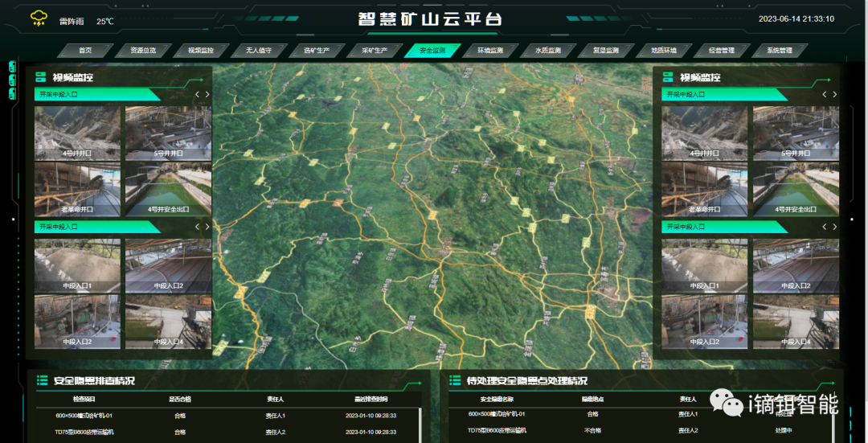The width and height of the screenshot is (868, 443).
Task: Click the 待处理安全隐患点处理情况 list icon
Action: [455, 380]
